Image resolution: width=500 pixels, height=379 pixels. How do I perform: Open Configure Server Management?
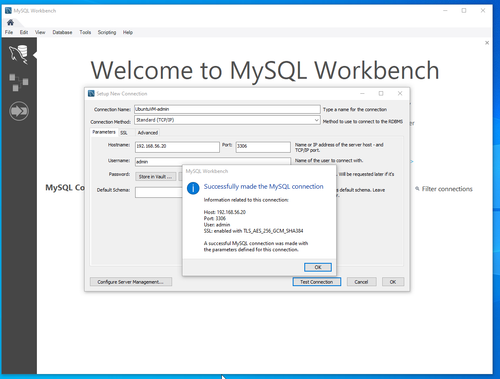coord(131,282)
